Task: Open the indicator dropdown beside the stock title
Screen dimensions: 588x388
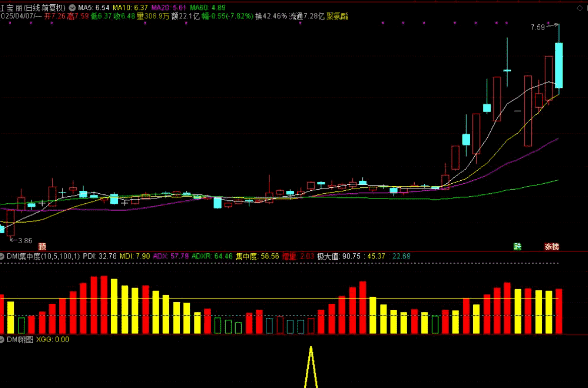Action: point(72,7)
